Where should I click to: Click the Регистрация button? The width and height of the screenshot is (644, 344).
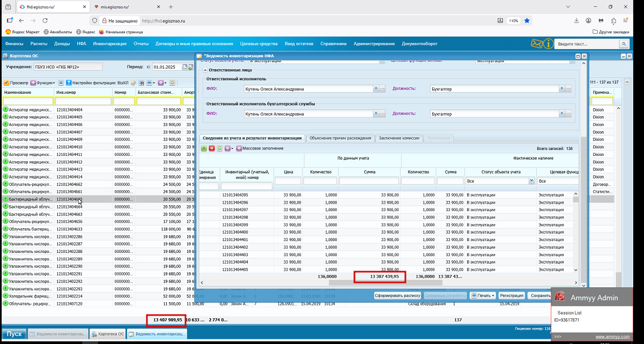tap(511, 295)
